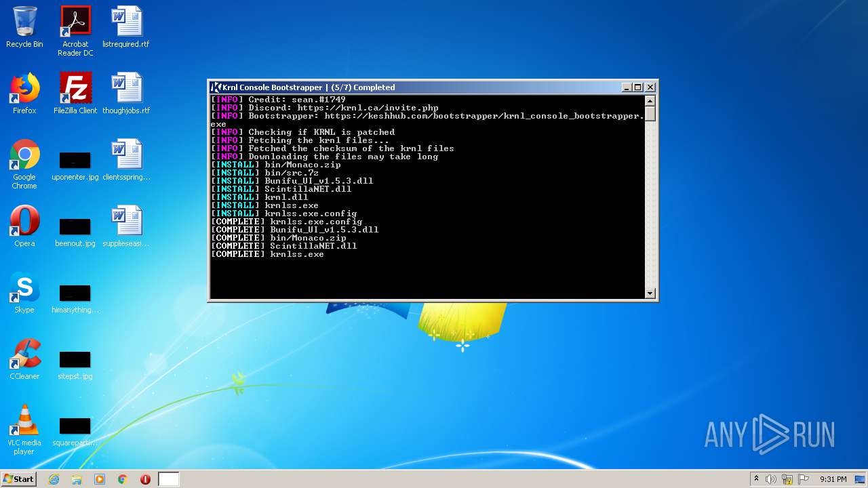Open clientsspring document icon
868x488 pixels.
126,160
